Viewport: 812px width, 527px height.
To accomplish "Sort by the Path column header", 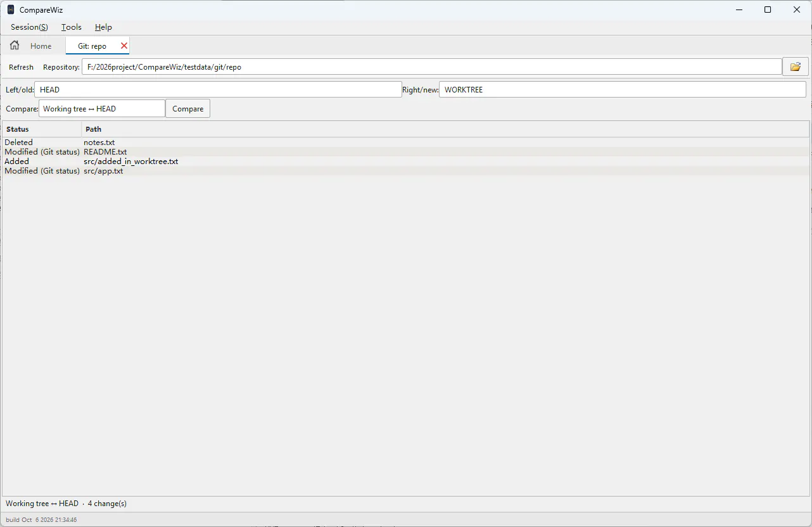I will [x=445, y=129].
